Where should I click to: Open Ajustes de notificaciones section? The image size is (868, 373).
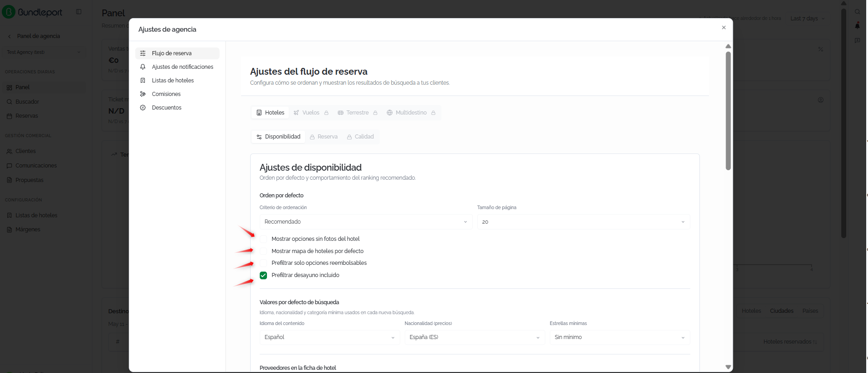(177, 67)
